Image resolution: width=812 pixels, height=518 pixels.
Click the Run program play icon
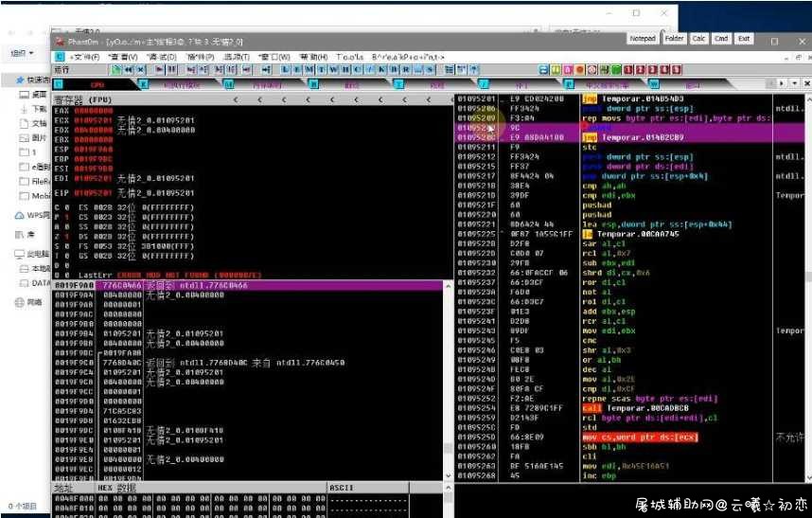[x=160, y=69]
